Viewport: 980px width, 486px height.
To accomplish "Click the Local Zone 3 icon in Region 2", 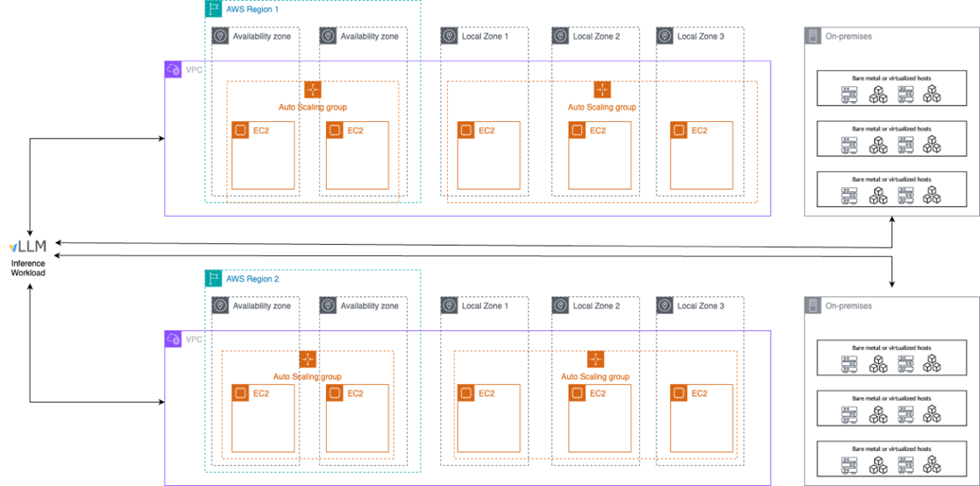I will pos(663,305).
